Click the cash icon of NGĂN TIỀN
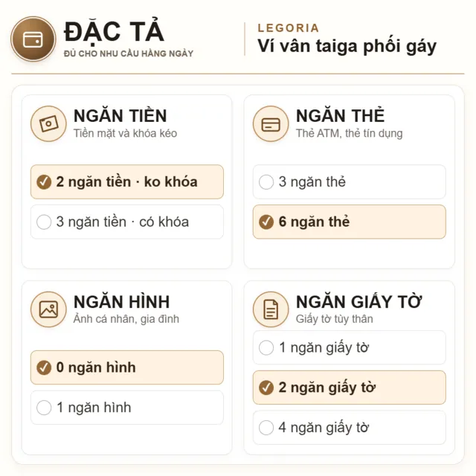 [x=48, y=123]
